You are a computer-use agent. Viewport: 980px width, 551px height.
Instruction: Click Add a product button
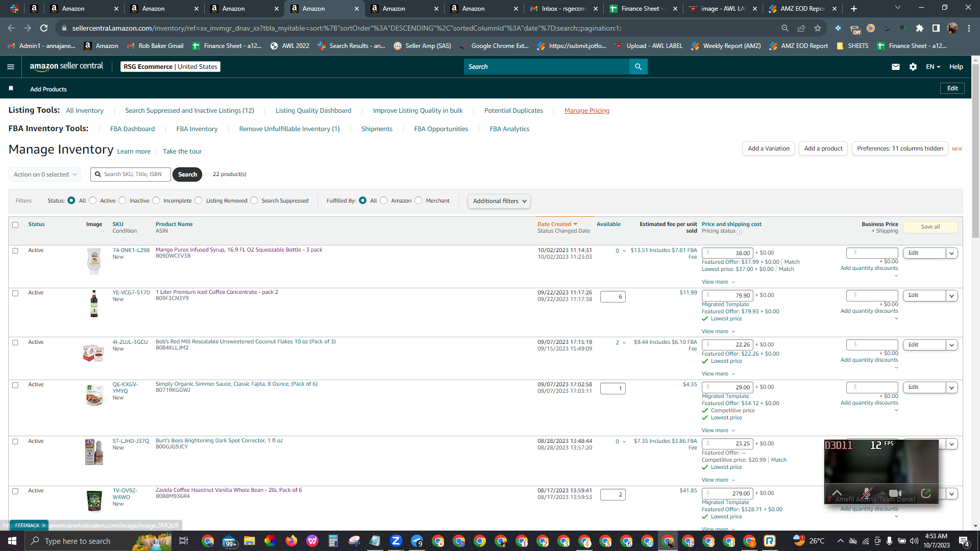pyautogui.click(x=823, y=148)
